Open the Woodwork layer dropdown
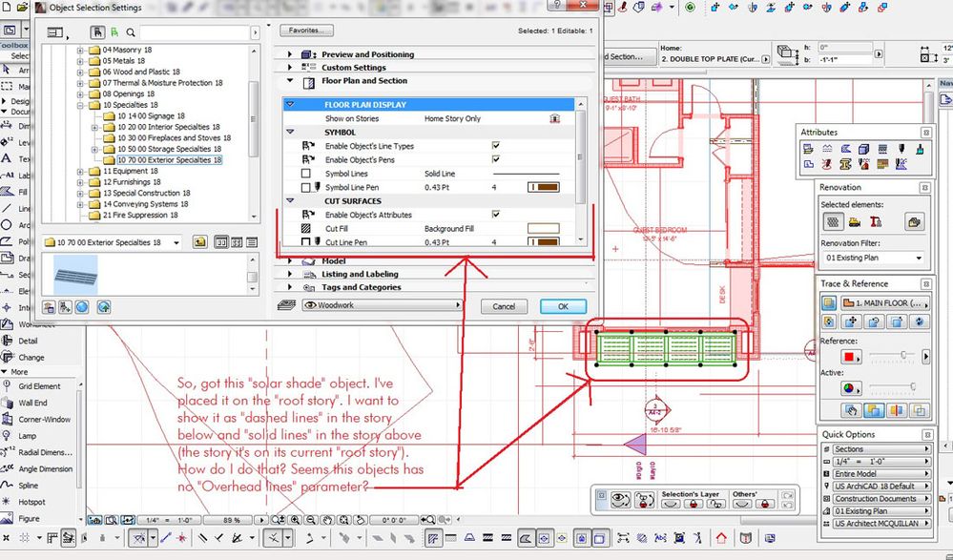Image resolution: width=953 pixels, height=560 pixels. (x=381, y=305)
